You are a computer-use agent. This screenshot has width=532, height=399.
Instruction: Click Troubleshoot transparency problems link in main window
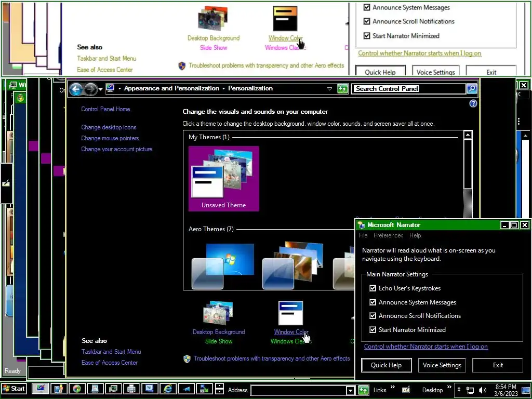(272, 358)
